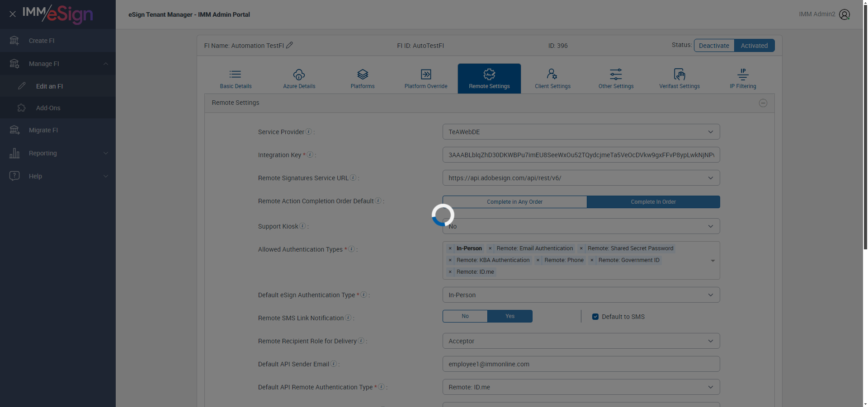Image resolution: width=868 pixels, height=407 pixels.
Task: Set Remote SMS Link Notification to No
Action: (x=465, y=316)
